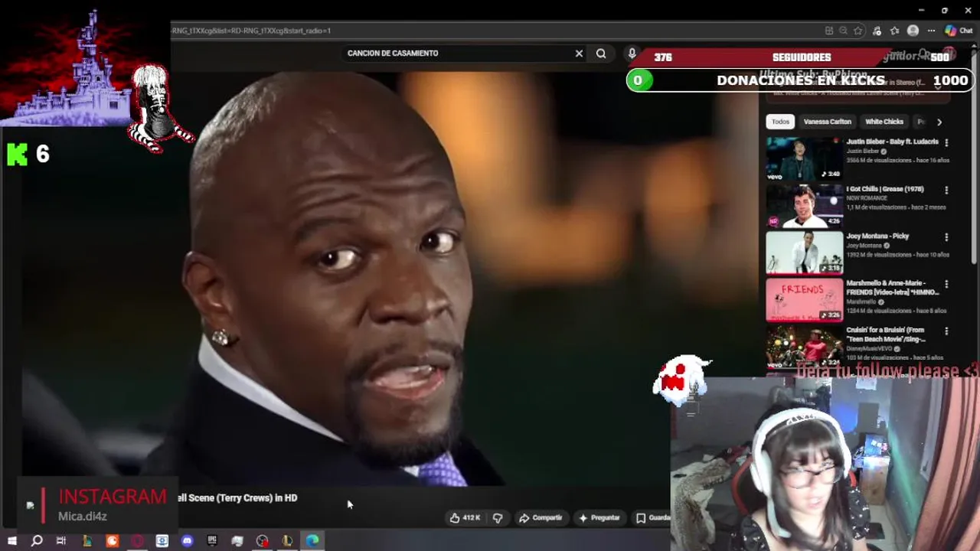Click the DisneyMusicVEVO channel name
Screen dimensions: 980x551
pos(868,349)
